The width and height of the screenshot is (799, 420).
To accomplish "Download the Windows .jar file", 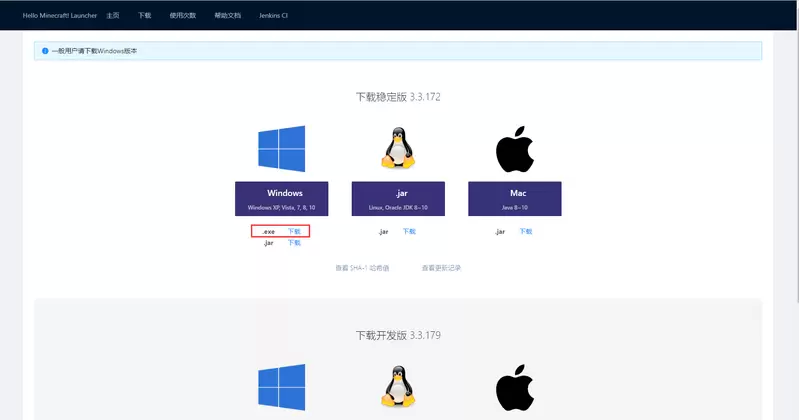I will (x=294, y=243).
